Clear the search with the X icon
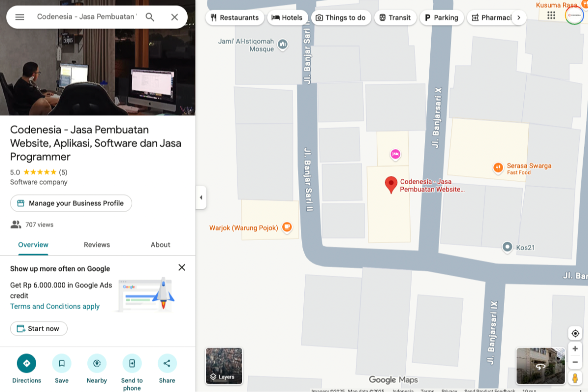The image size is (588, 392). click(x=174, y=17)
